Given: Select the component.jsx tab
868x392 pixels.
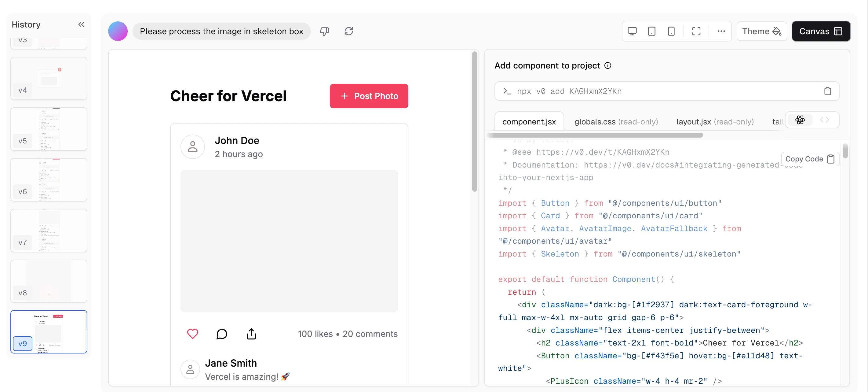Looking at the screenshot, I should click(x=529, y=121).
